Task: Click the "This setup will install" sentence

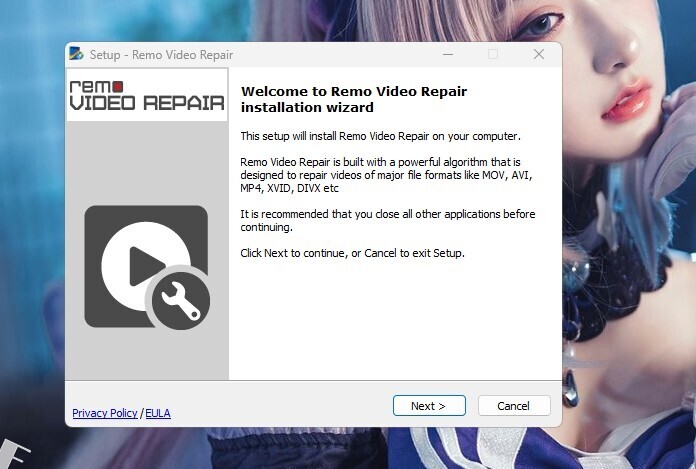Action: (x=380, y=135)
